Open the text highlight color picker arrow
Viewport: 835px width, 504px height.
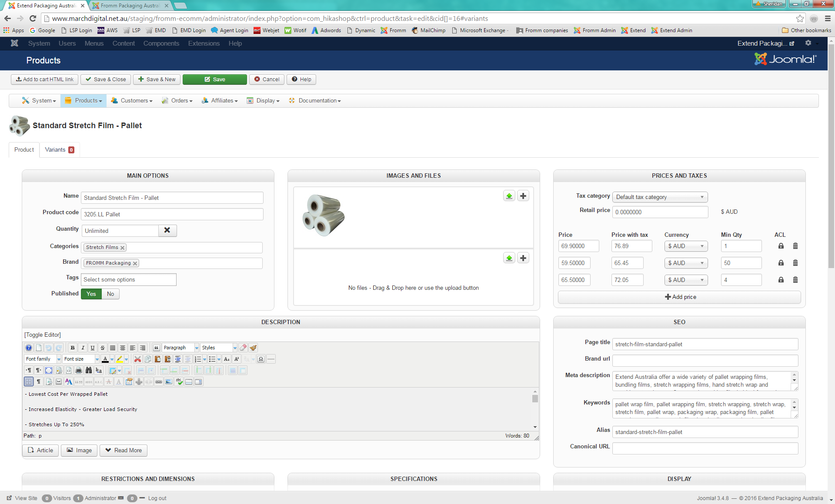126,359
